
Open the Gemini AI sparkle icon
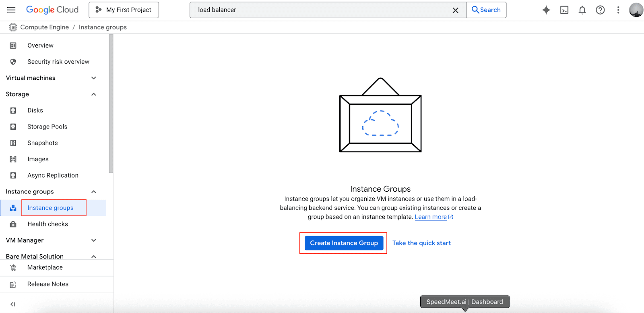click(546, 10)
